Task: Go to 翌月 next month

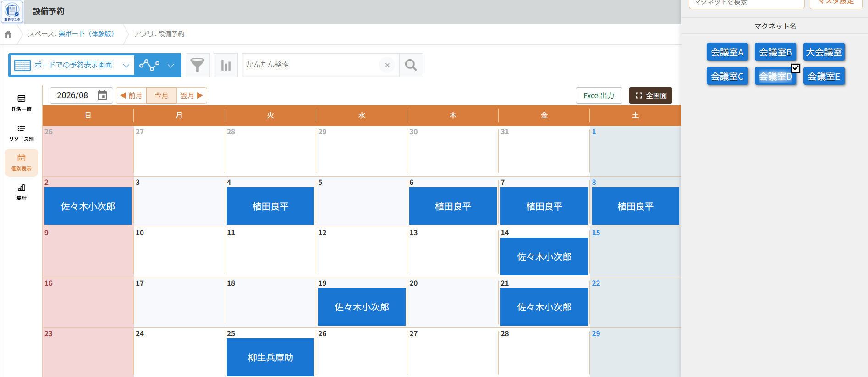Action: point(192,95)
